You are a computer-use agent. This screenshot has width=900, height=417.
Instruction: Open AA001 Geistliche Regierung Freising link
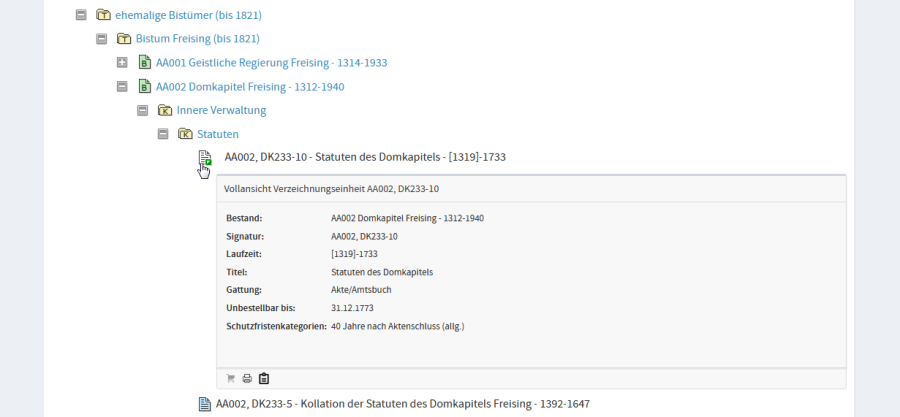[x=271, y=63]
